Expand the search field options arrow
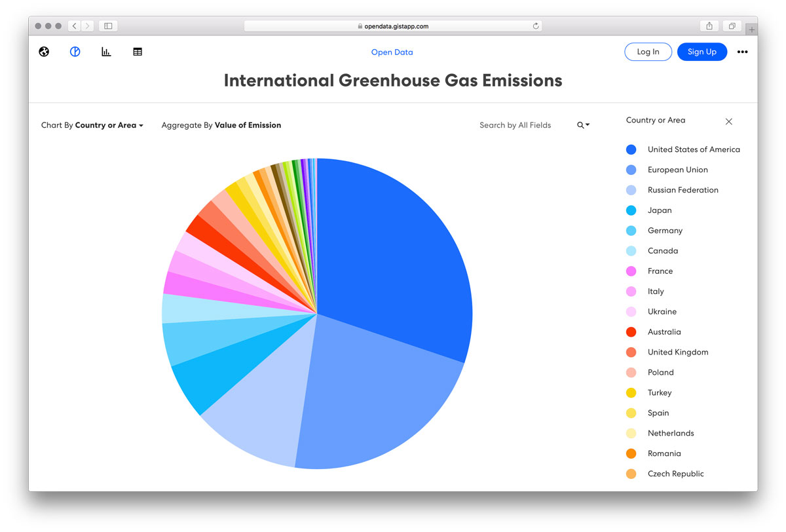Image resolution: width=786 pixels, height=532 pixels. click(x=588, y=125)
